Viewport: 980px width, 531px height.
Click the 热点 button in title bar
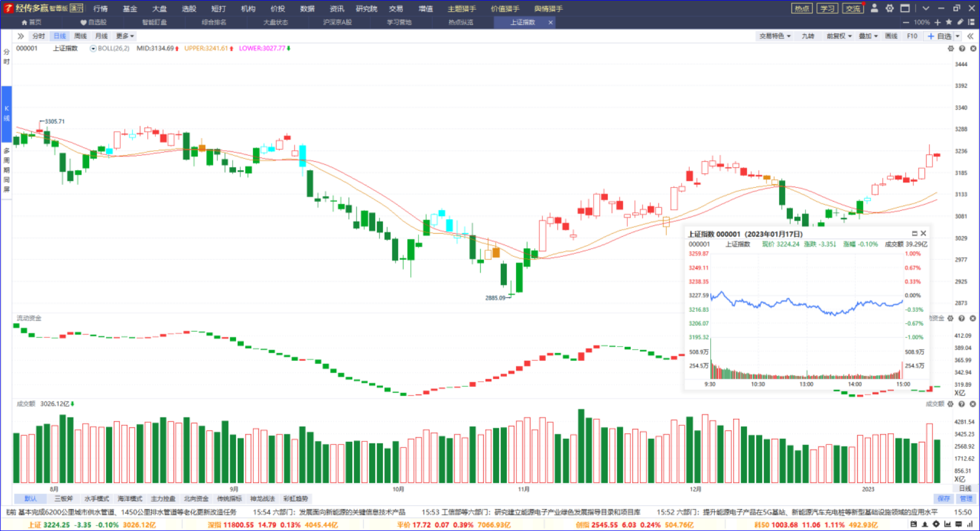coord(802,8)
